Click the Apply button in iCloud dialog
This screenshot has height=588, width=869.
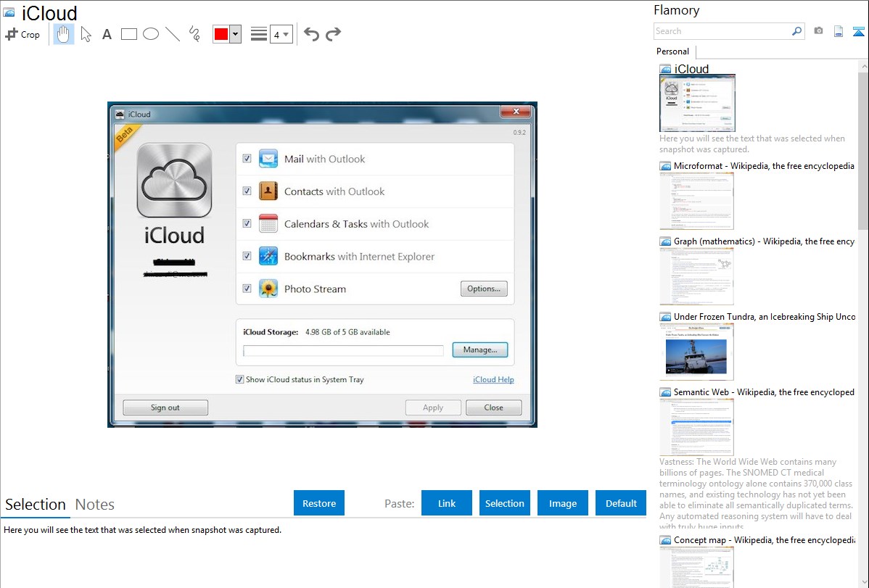click(433, 407)
